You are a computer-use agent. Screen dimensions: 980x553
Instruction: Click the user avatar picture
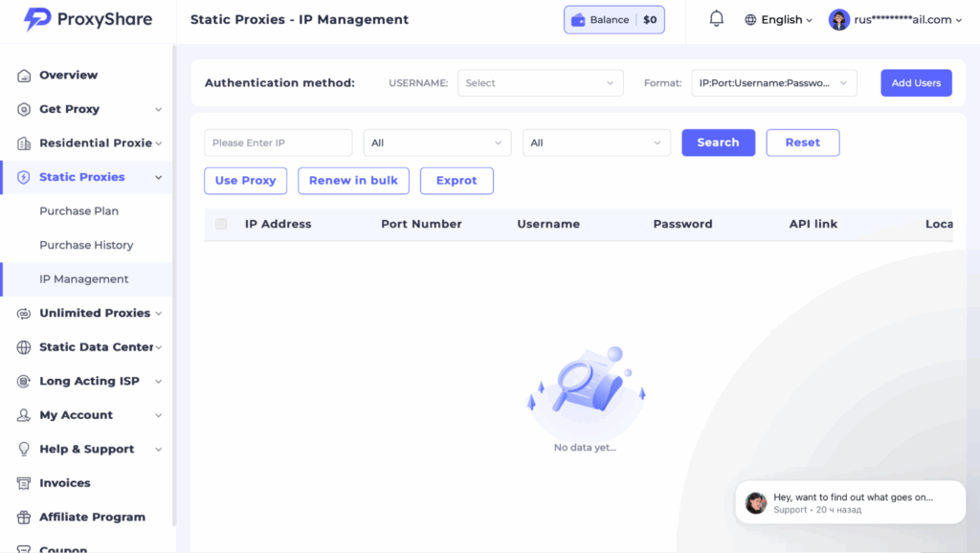point(838,20)
